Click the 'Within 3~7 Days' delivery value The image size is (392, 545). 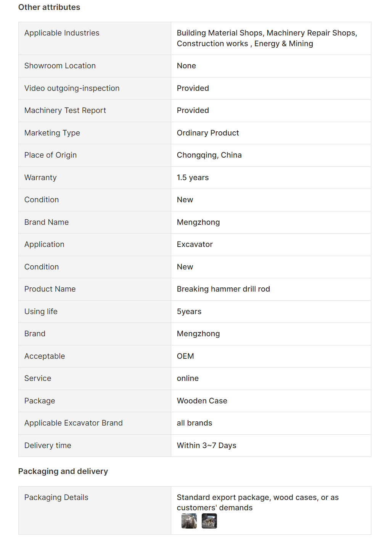pos(206,445)
